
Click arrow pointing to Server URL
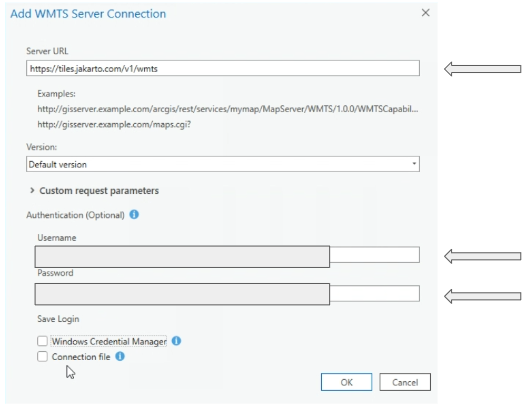tap(483, 69)
